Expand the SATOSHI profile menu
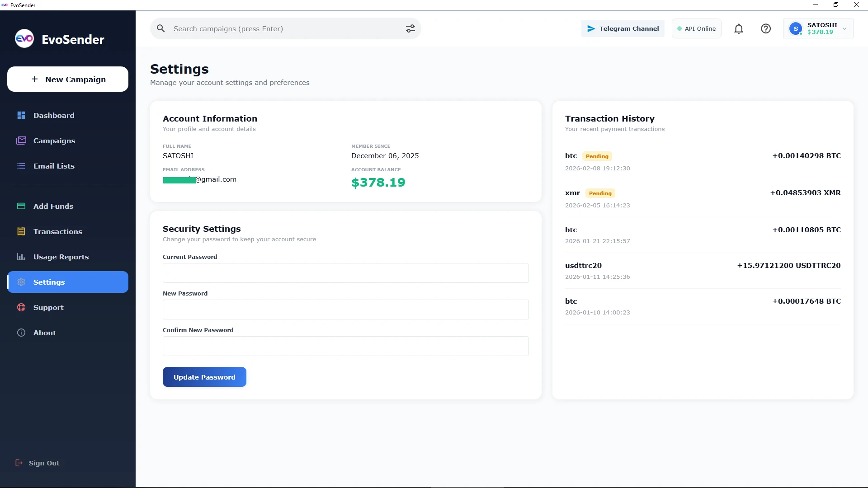The width and height of the screenshot is (868, 488). coord(818,28)
